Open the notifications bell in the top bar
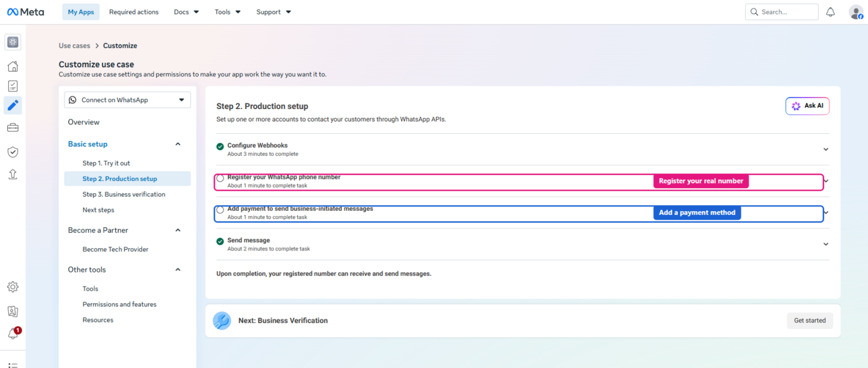This screenshot has height=368, width=868. click(830, 12)
